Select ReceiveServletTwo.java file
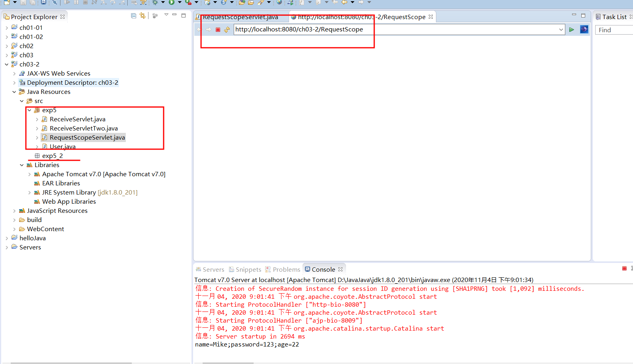This screenshot has height=364, width=633. point(84,128)
